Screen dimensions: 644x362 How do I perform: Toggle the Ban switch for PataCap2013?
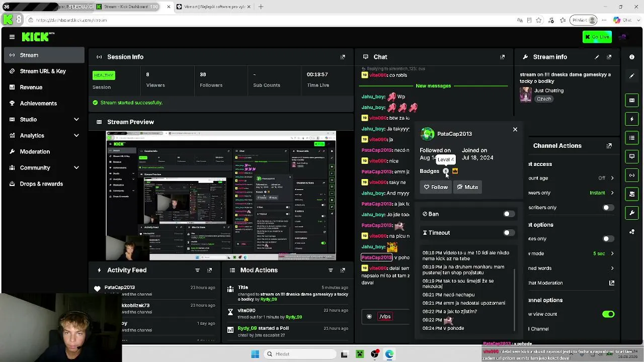(x=509, y=214)
